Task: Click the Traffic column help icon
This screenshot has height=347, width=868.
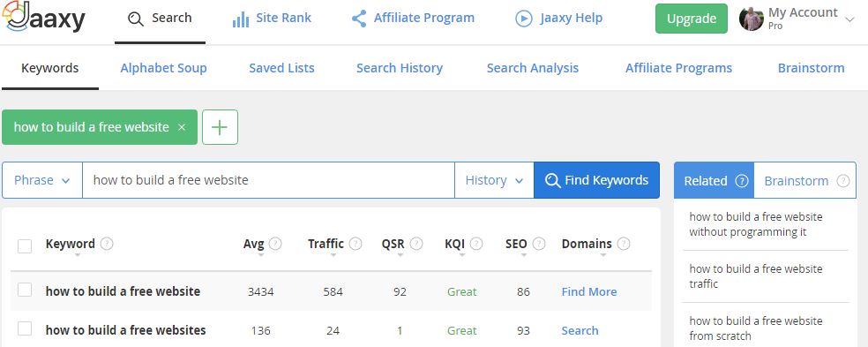Action: click(355, 244)
